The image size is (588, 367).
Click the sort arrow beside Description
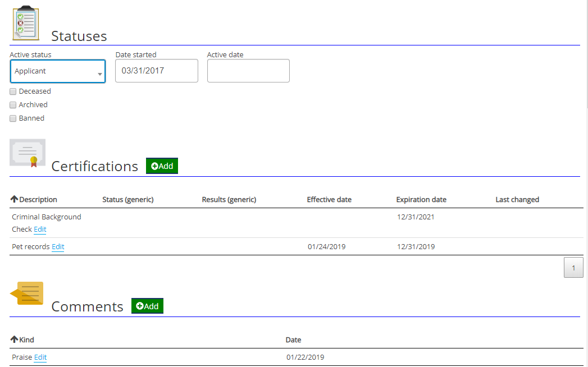(15, 199)
